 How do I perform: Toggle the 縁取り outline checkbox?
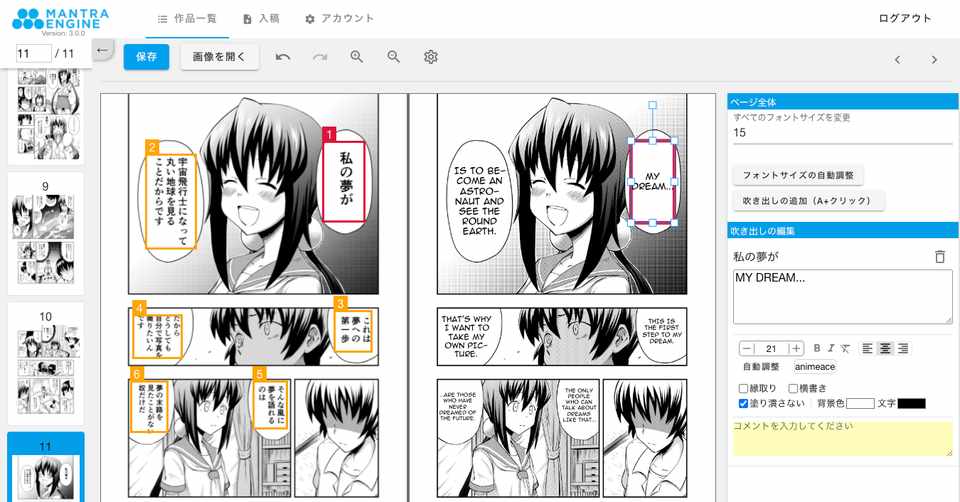point(743,388)
